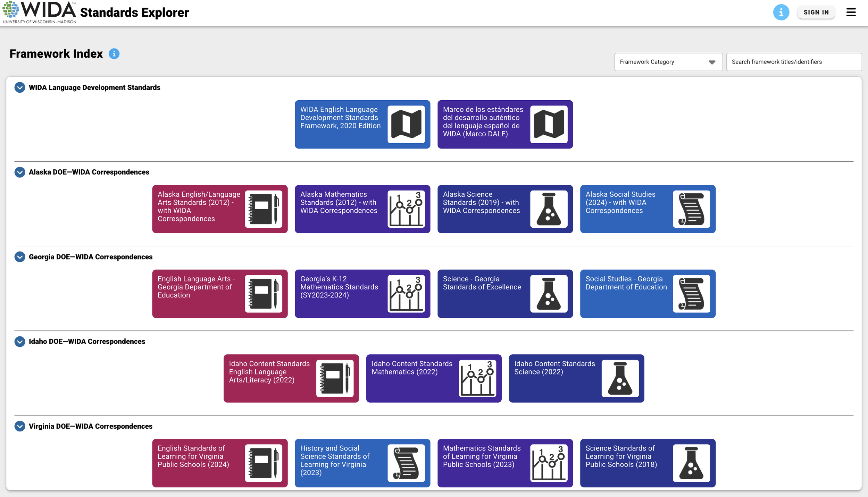
Task: Open English Language Arts - Georgia title
Action: pos(196,287)
